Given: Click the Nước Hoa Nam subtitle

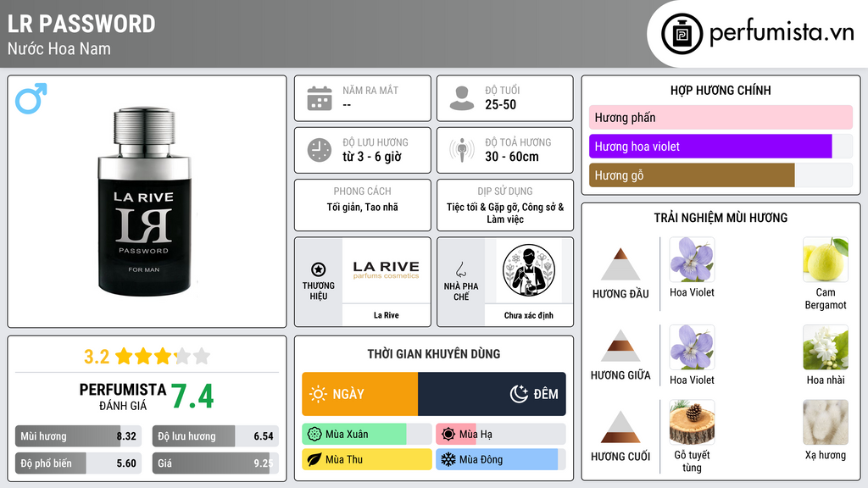Looking at the screenshot, I should (59, 48).
